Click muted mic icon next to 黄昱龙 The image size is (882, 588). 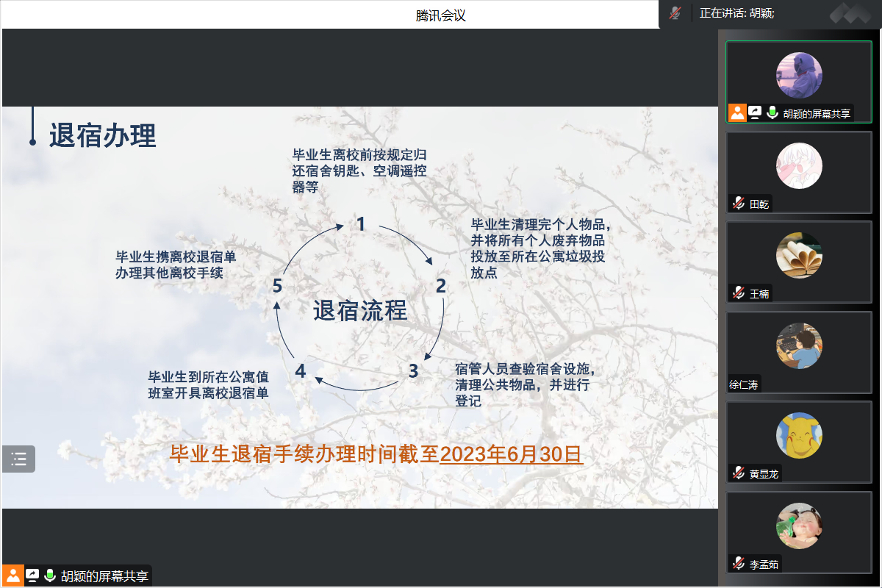[x=738, y=473]
